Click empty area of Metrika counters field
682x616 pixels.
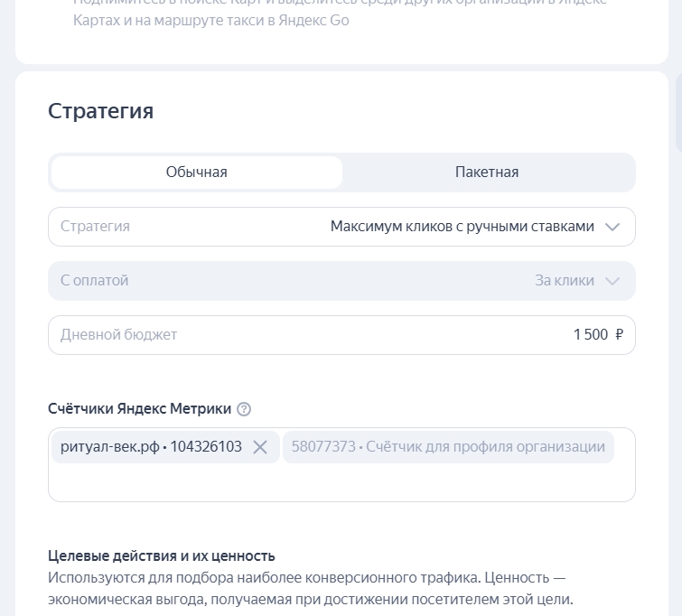click(341, 483)
